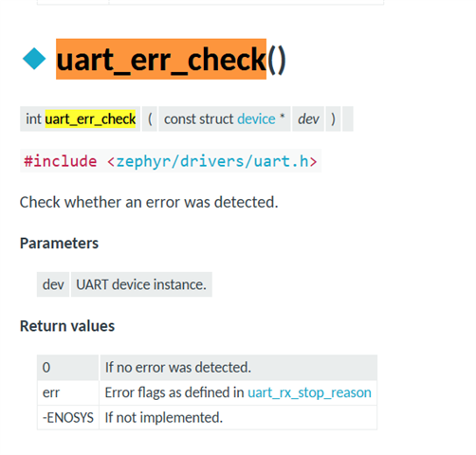This screenshot has width=476, height=455.
Task: Click the 'UART device instance.' description
Action: [141, 284]
